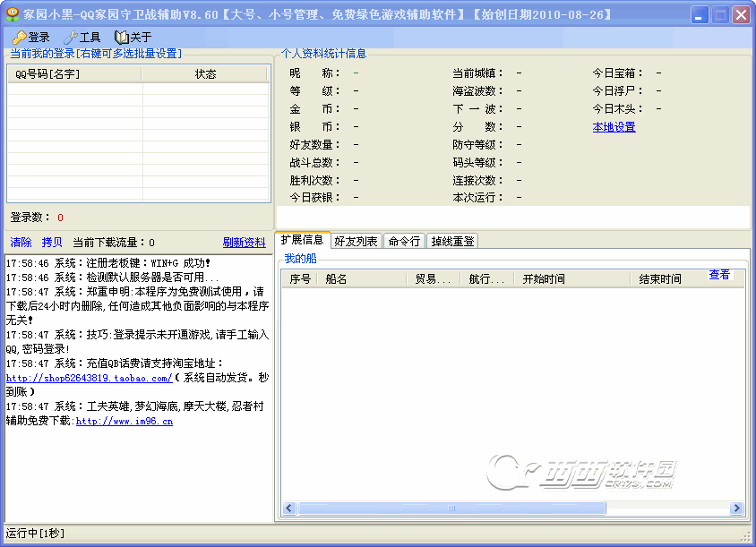Click the 海盗波数 label
Screen dimensions: 756x547
click(477, 91)
